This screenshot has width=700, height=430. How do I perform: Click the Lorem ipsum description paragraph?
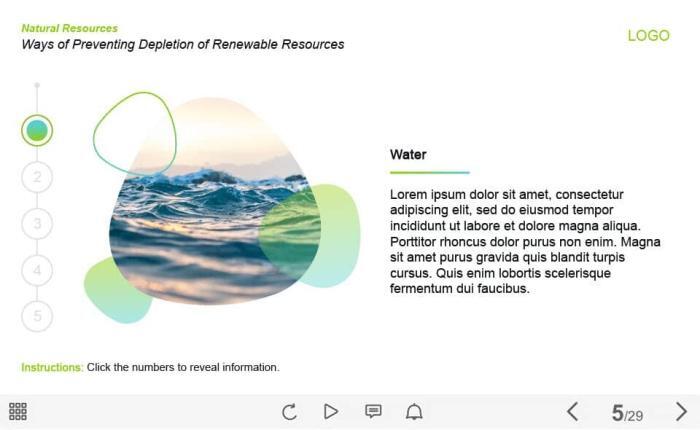(x=525, y=241)
